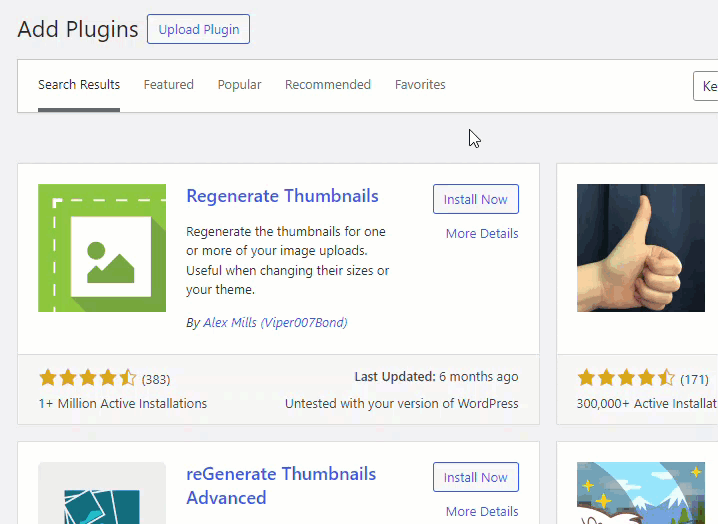Open the Popular plugins tab
718x524 pixels.
click(x=239, y=85)
